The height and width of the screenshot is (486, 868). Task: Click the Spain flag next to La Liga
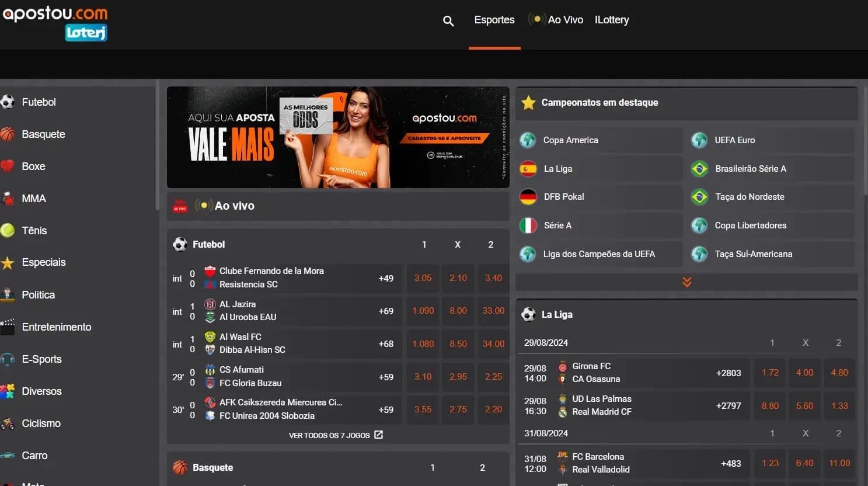click(x=528, y=169)
